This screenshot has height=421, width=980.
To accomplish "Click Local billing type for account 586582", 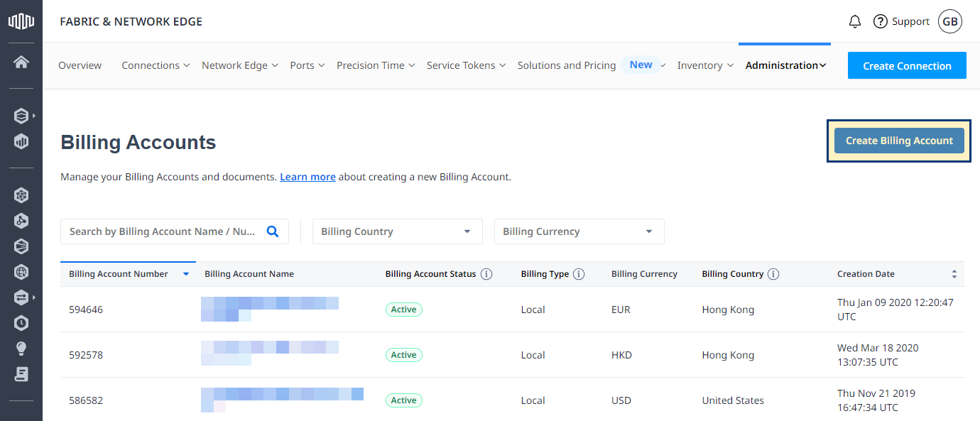I will coord(533,400).
